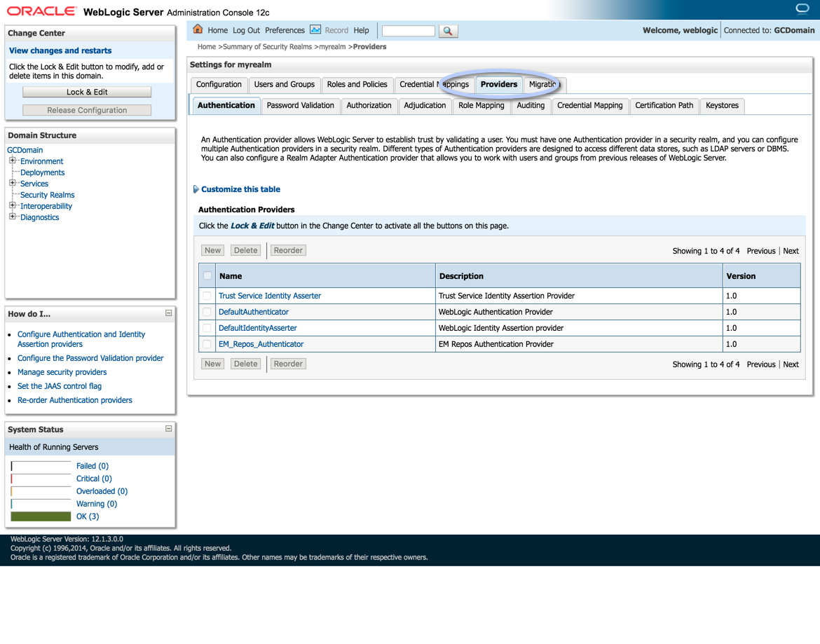Open Help in toolbar
This screenshot has width=820, height=644.
click(x=361, y=30)
